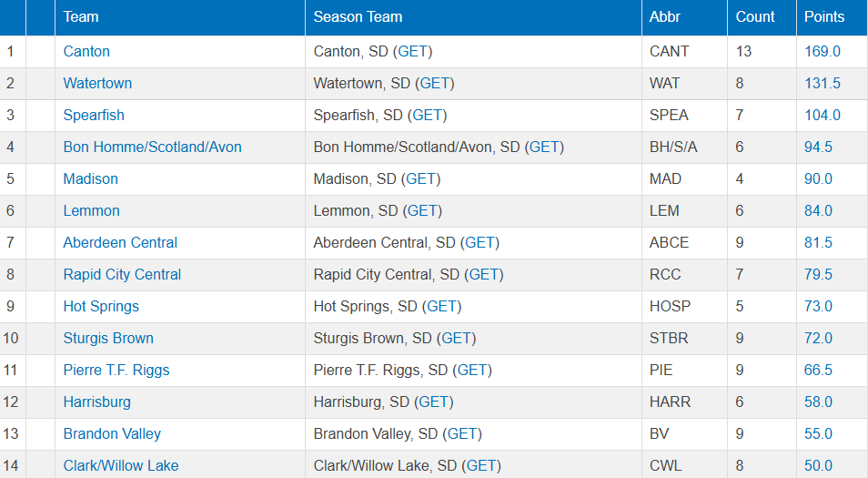868x478 pixels.
Task: Click the Count column header
Action: (755, 17)
